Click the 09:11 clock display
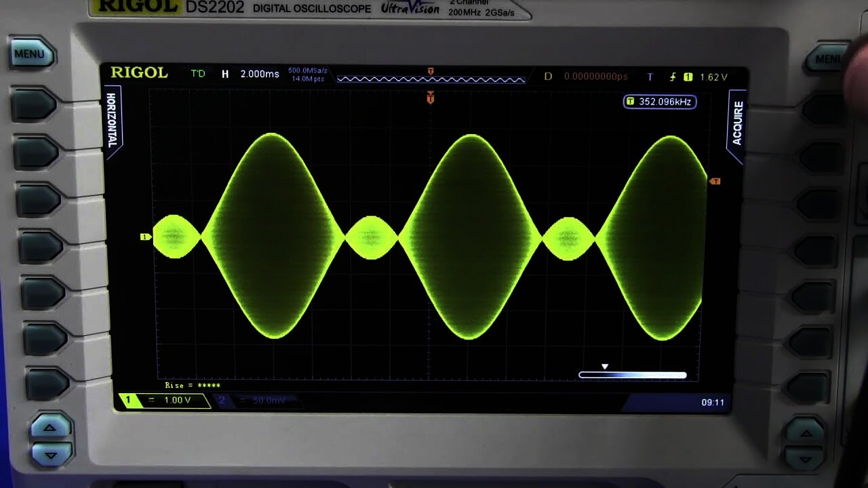 pyautogui.click(x=713, y=403)
